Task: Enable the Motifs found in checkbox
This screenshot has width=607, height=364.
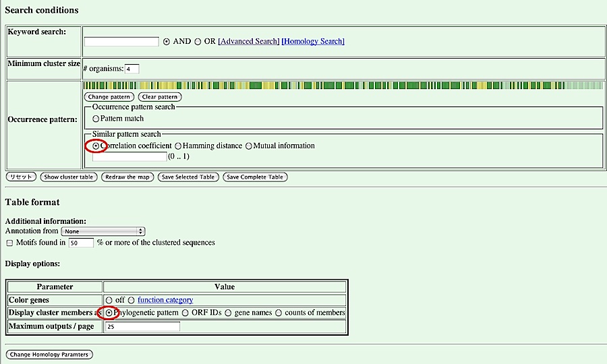Action: pos(9,243)
